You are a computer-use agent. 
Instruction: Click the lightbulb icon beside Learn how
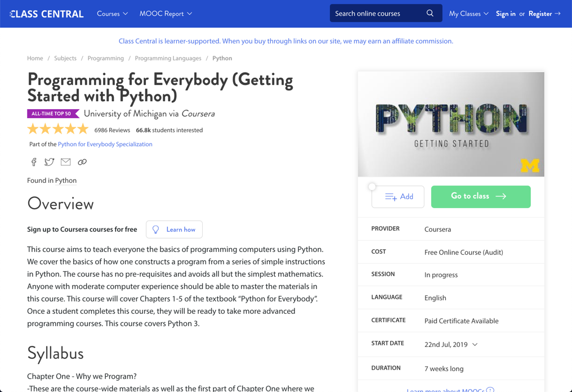[156, 229]
